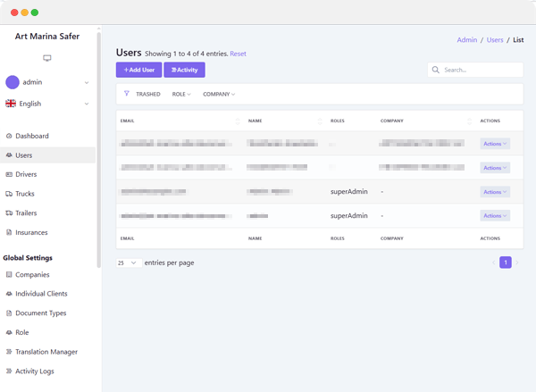The height and width of the screenshot is (392, 536).
Task: Click the Users breadcrumb link
Action: coord(495,39)
